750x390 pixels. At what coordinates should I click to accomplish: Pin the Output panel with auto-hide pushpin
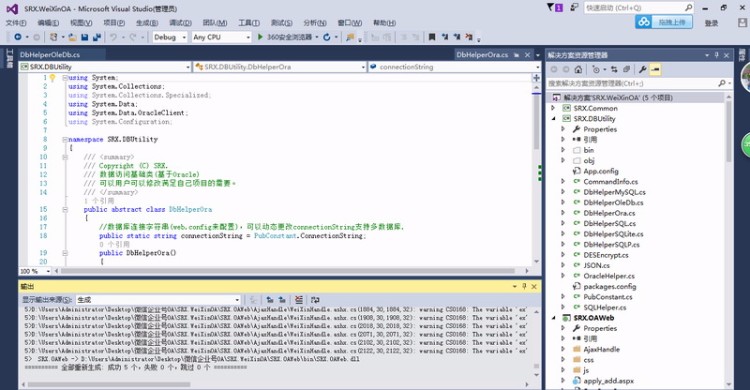click(x=524, y=286)
